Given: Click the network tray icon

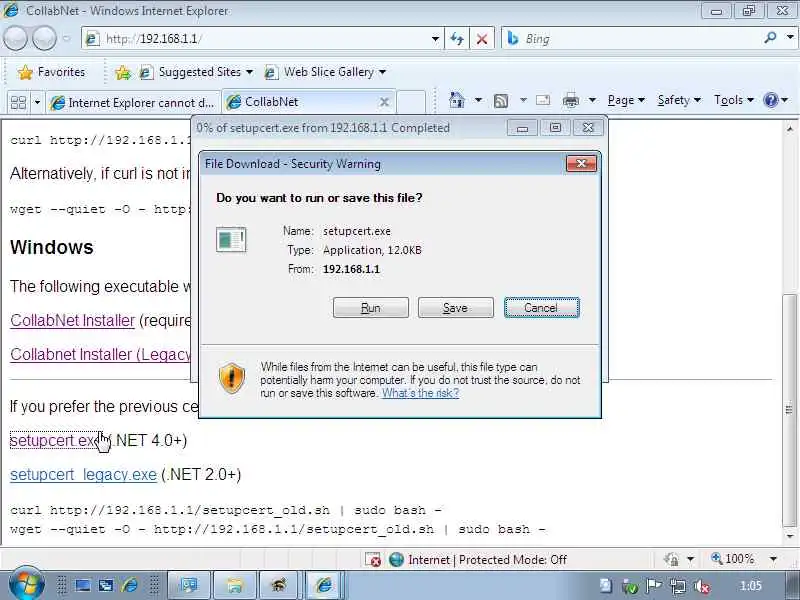Looking at the screenshot, I should click(678, 586).
